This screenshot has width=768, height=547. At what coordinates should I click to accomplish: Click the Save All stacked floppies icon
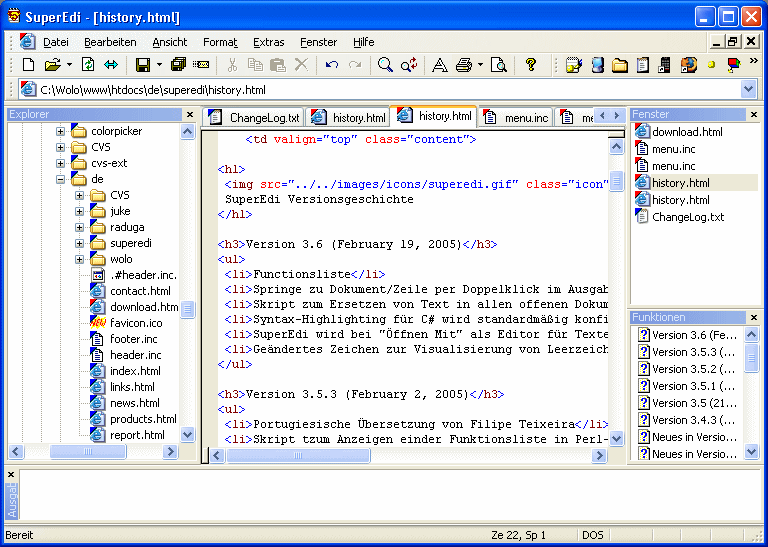(178, 65)
